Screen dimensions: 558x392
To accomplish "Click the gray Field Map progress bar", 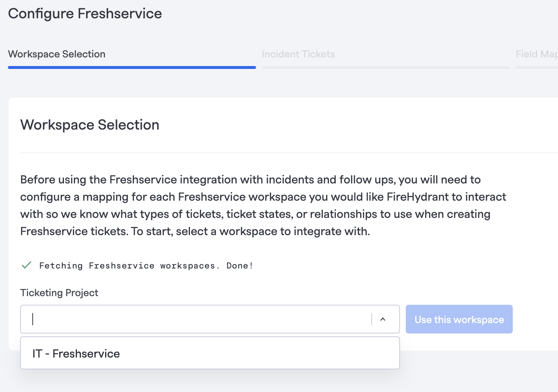I will click(x=536, y=67).
